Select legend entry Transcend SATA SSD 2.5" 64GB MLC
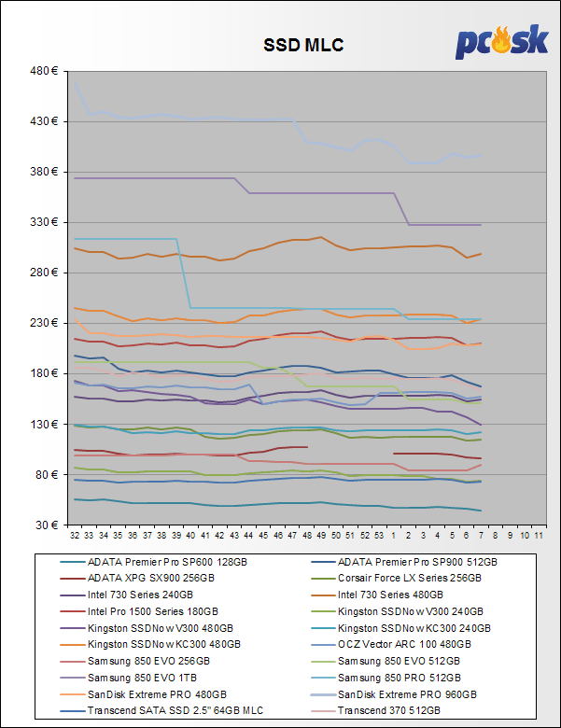Image resolution: width=561 pixels, height=728 pixels. click(x=161, y=710)
